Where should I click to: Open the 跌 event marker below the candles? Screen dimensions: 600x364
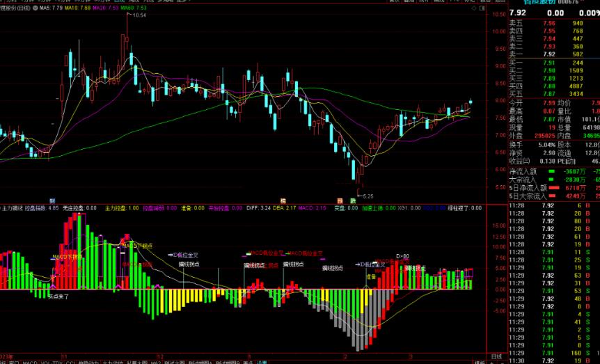click(x=353, y=200)
